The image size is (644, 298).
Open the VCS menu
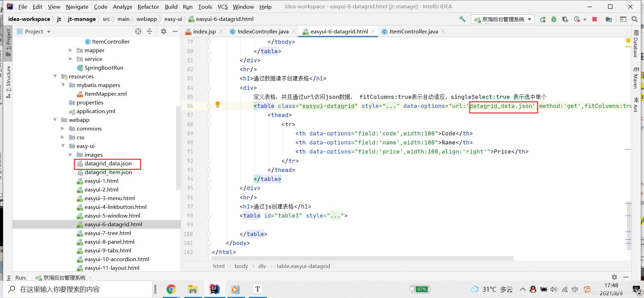click(223, 7)
